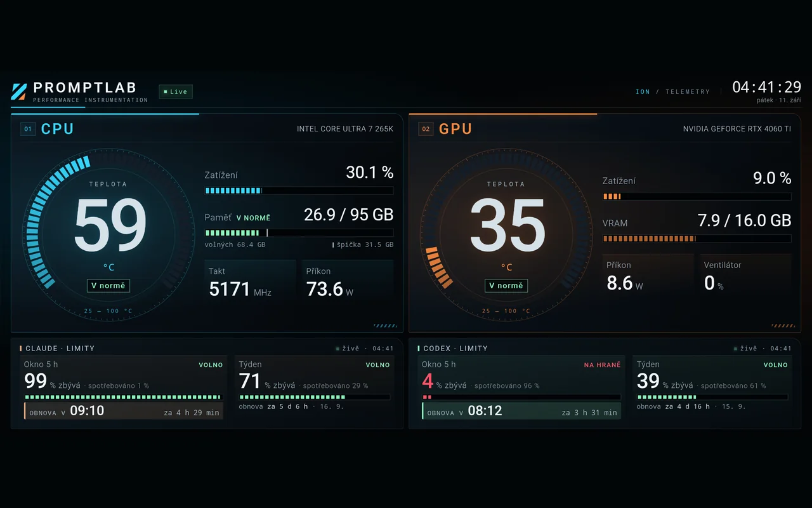
Task: Click the red "NA HRANĚ" status label
Action: coord(602,365)
